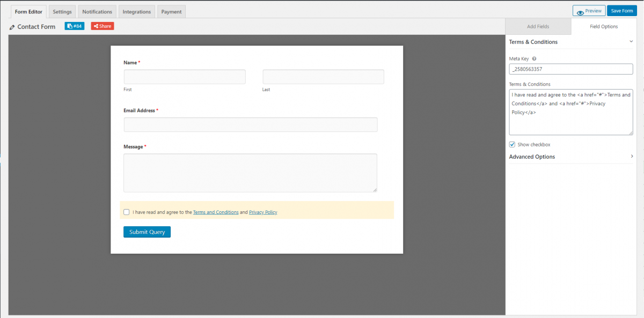
Task: Open the Form Editor tab
Action: [x=28, y=11]
